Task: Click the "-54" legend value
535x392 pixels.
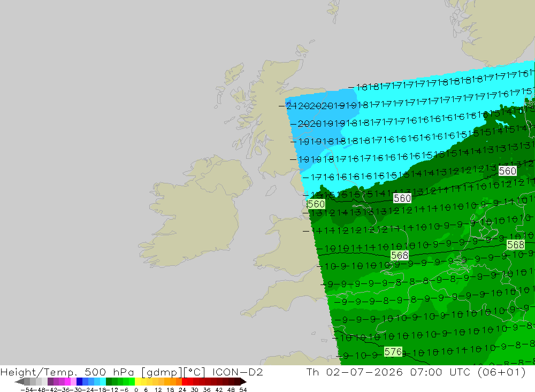Action: point(27,390)
